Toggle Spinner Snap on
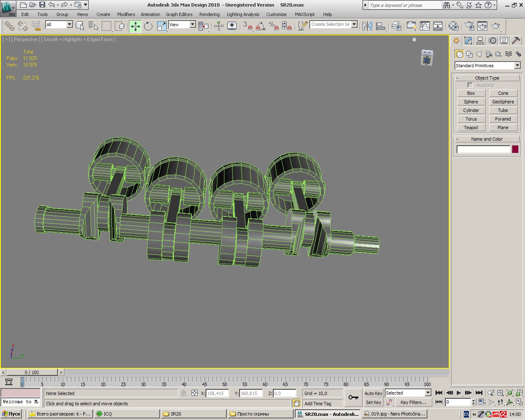 tap(287, 26)
